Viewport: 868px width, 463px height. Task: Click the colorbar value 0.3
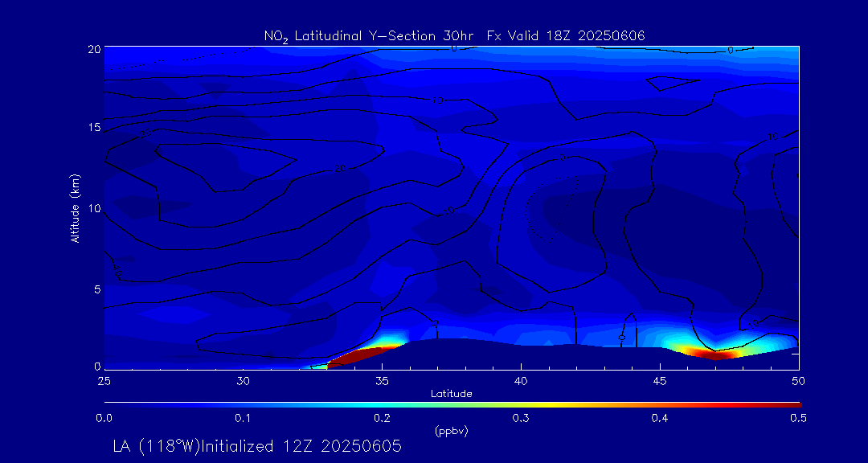point(521,419)
